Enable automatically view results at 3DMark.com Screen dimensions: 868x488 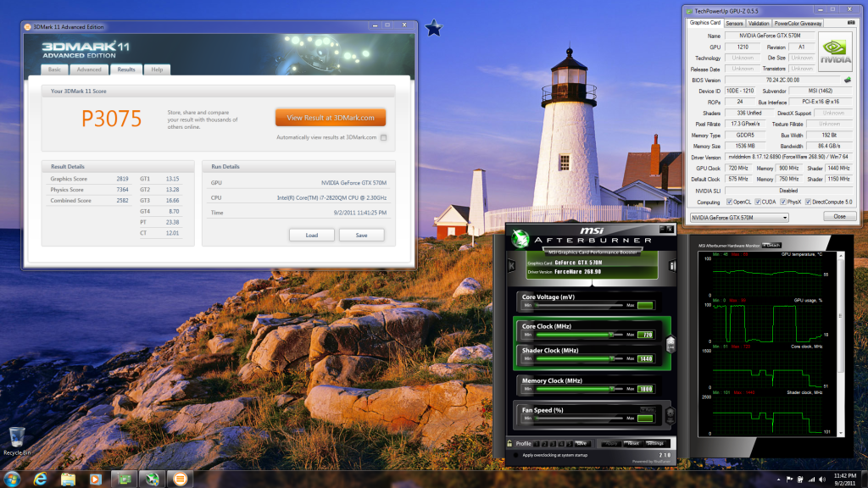tap(384, 138)
